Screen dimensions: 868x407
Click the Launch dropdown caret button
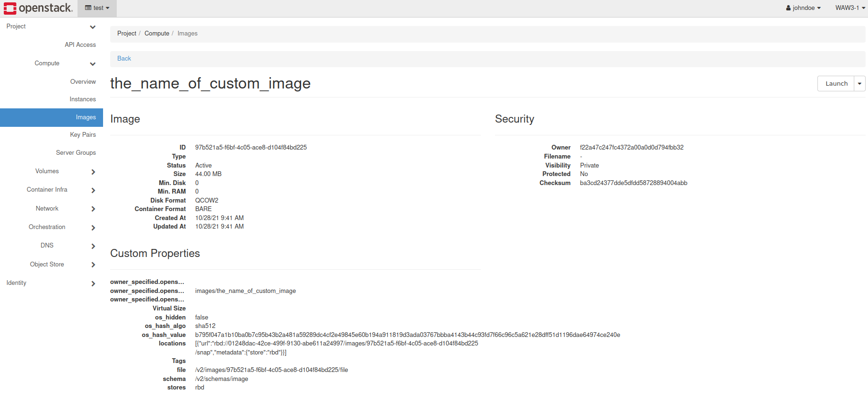click(x=859, y=84)
